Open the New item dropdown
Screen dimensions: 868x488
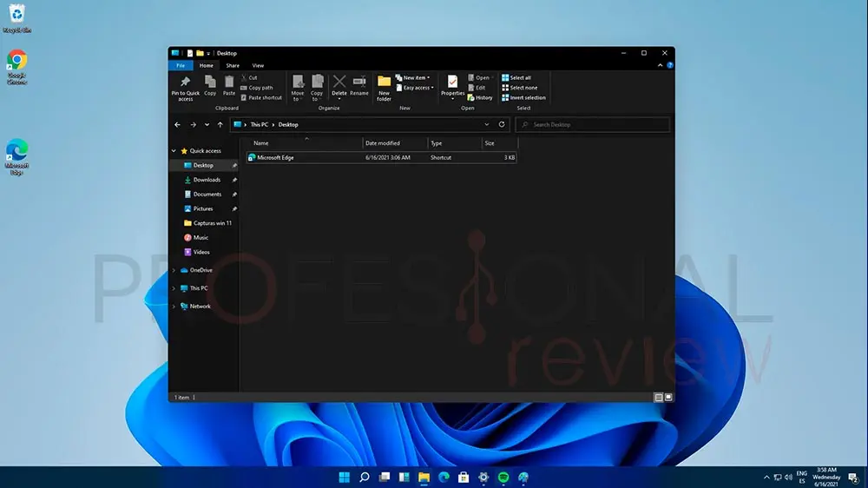point(413,77)
